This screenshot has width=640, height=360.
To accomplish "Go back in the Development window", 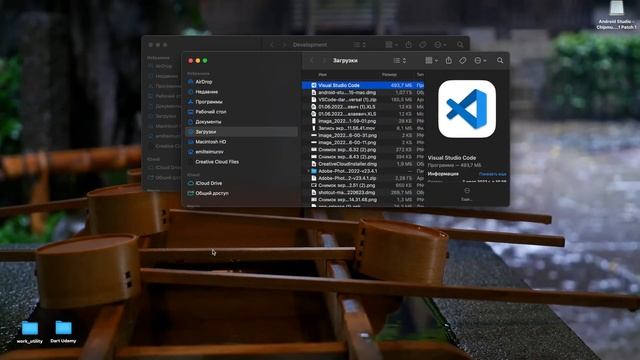I will pyautogui.click(x=272, y=44).
